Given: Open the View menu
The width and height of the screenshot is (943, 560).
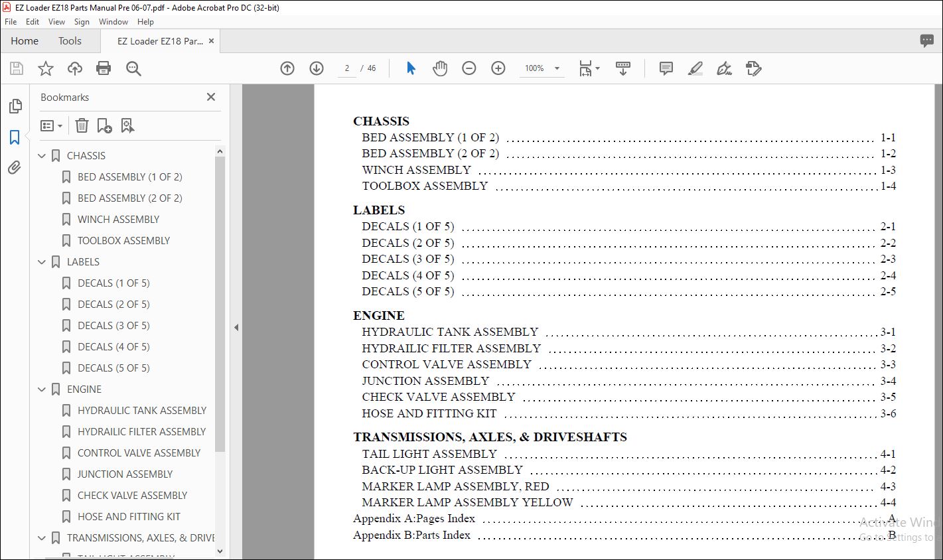Looking at the screenshot, I should tap(56, 22).
